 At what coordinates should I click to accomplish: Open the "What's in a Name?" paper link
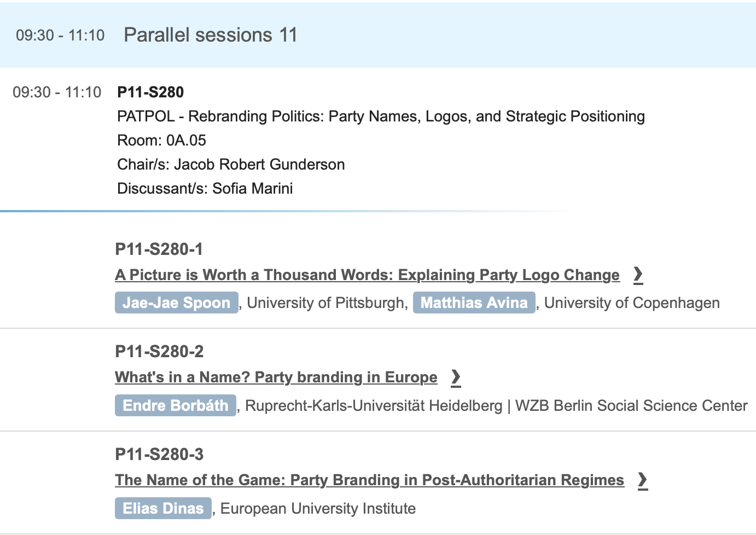tap(276, 377)
